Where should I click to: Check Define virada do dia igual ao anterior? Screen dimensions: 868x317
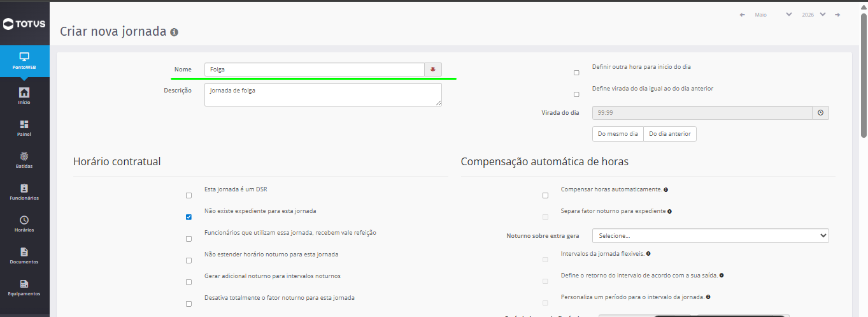coord(576,94)
